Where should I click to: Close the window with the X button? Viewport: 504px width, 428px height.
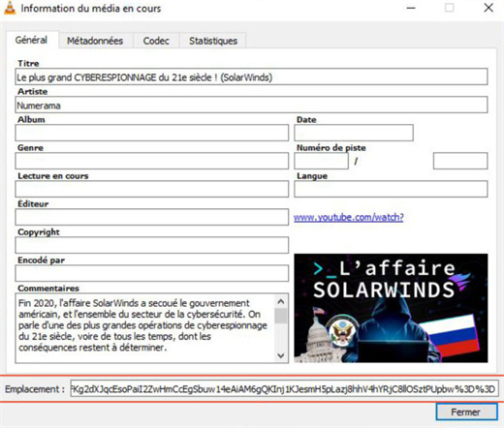pyautogui.click(x=488, y=8)
